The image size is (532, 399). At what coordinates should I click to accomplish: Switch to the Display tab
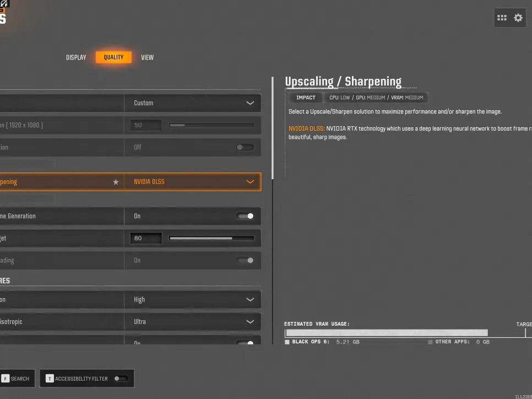coord(76,57)
